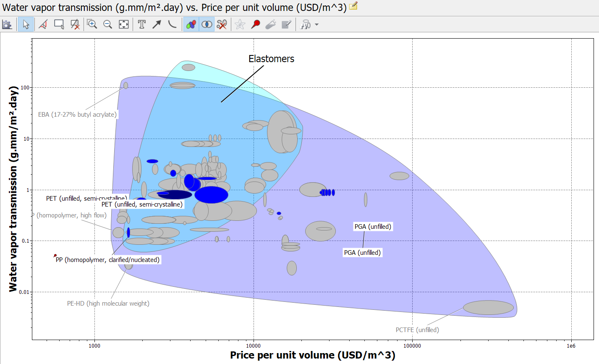
Task: Toggle overlapping circles intersection icon
Action: click(207, 24)
